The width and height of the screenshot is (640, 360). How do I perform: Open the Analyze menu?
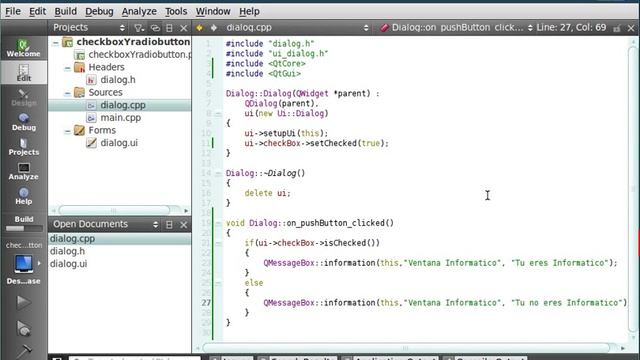tap(139, 11)
